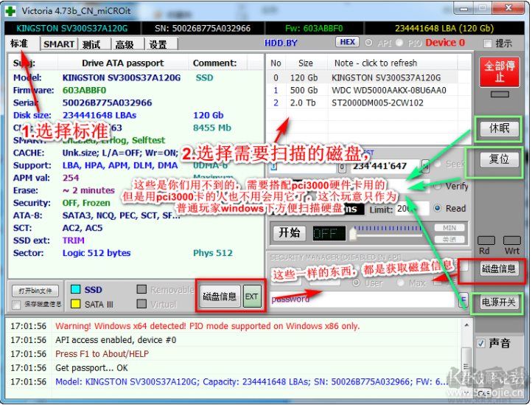The height and width of the screenshot is (405, 532).
Task: Open the 测试 tab
Action: 91,44
